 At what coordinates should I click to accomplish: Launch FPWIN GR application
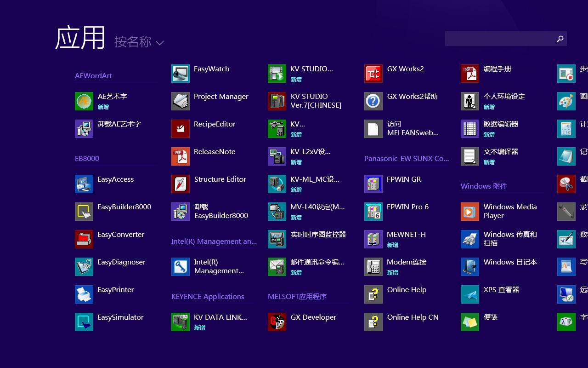[373, 184]
